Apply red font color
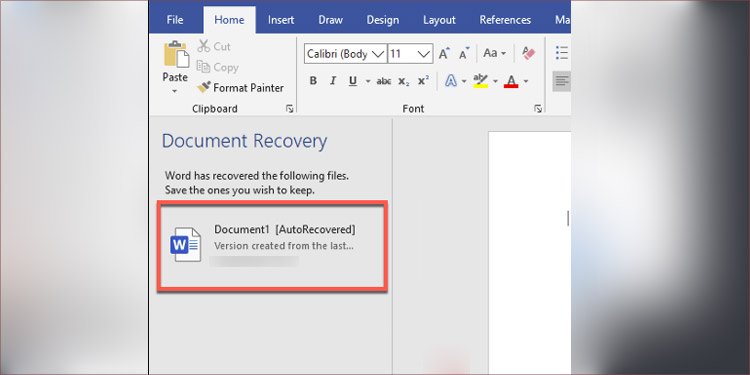Screen dimensions: 750x375 pos(511,81)
